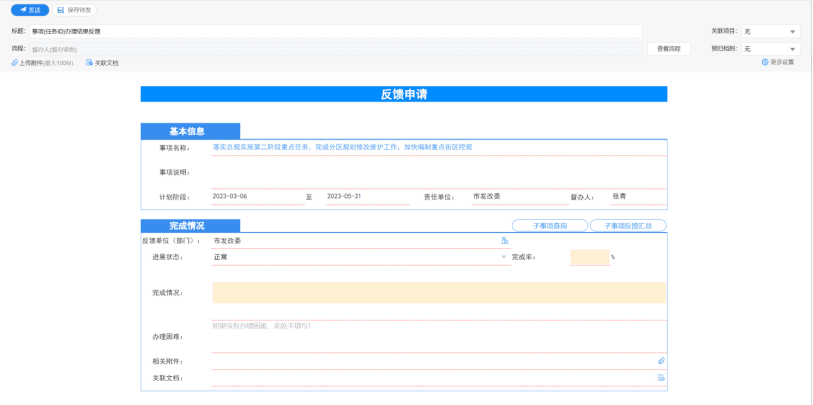This screenshot has height=405, width=813.
Task: Click the paperclip icon in 相关附件 row
Action: coord(661,361)
